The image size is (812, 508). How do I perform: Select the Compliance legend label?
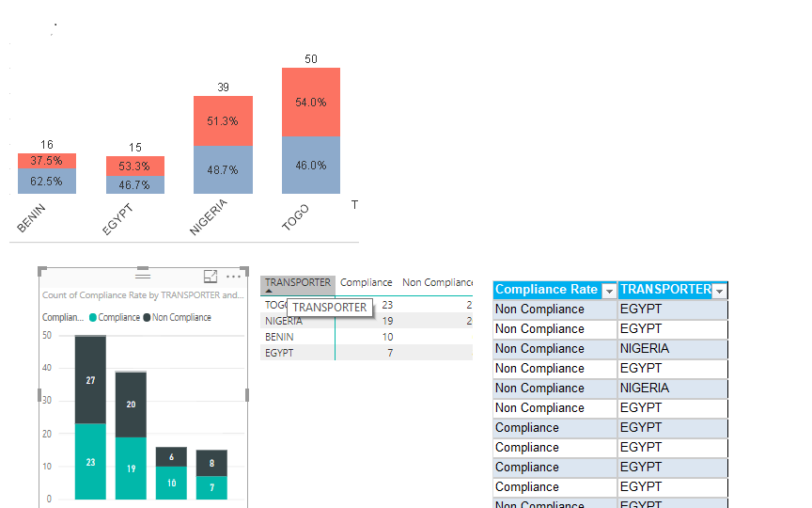[119, 317]
